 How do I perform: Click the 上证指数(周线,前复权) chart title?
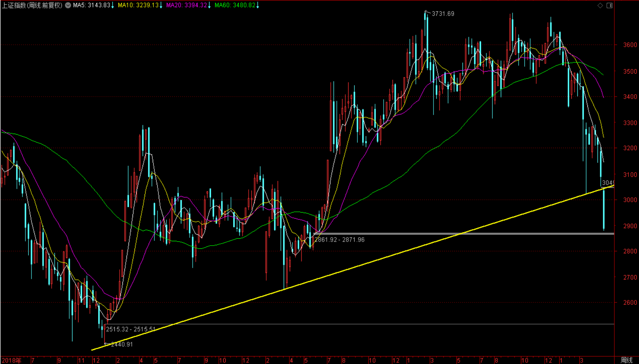pyautogui.click(x=32, y=5)
